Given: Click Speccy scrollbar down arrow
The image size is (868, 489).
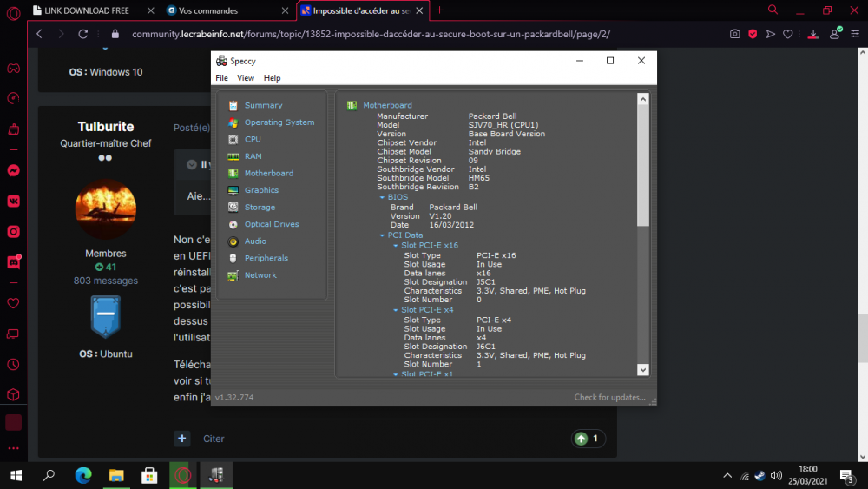Looking at the screenshot, I should [x=642, y=369].
